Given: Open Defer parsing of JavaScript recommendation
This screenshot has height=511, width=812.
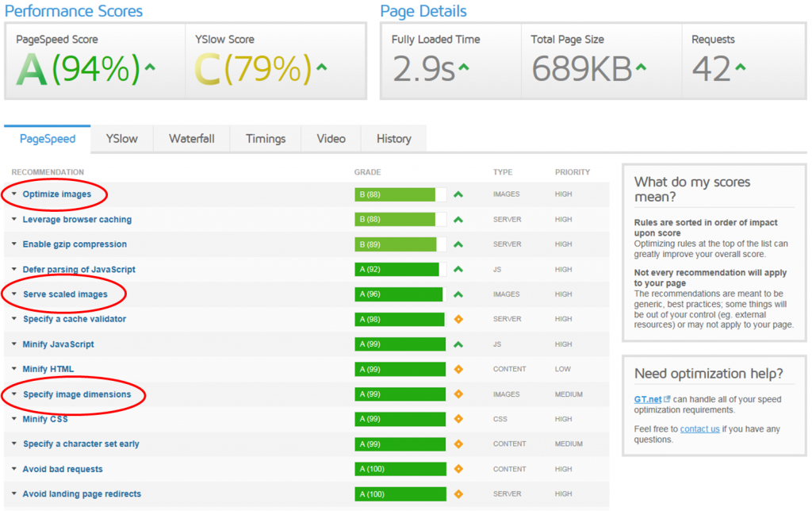Looking at the screenshot, I should [79, 270].
